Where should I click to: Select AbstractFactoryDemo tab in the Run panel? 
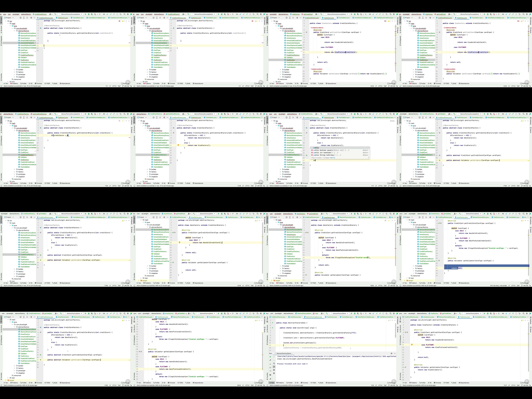(x=284, y=353)
